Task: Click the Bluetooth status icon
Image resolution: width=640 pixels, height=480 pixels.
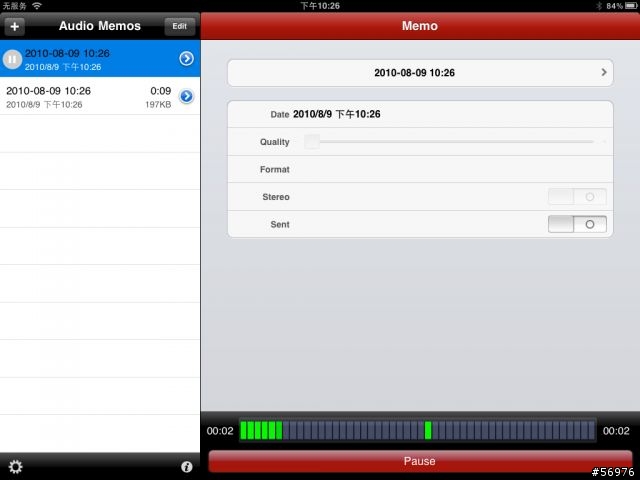Action: tap(599, 6)
